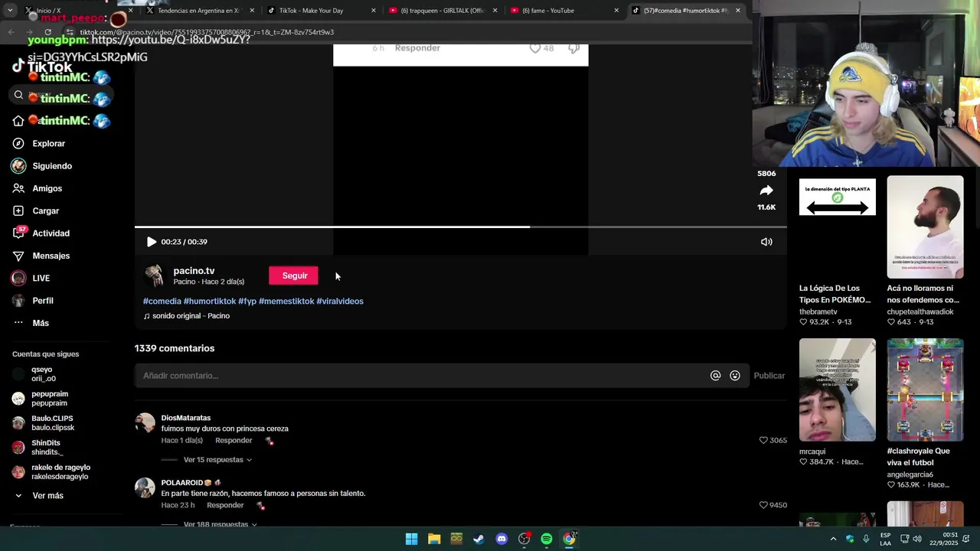This screenshot has height=551, width=980.
Task: Mute the video with the speaker icon
Action: (x=766, y=242)
